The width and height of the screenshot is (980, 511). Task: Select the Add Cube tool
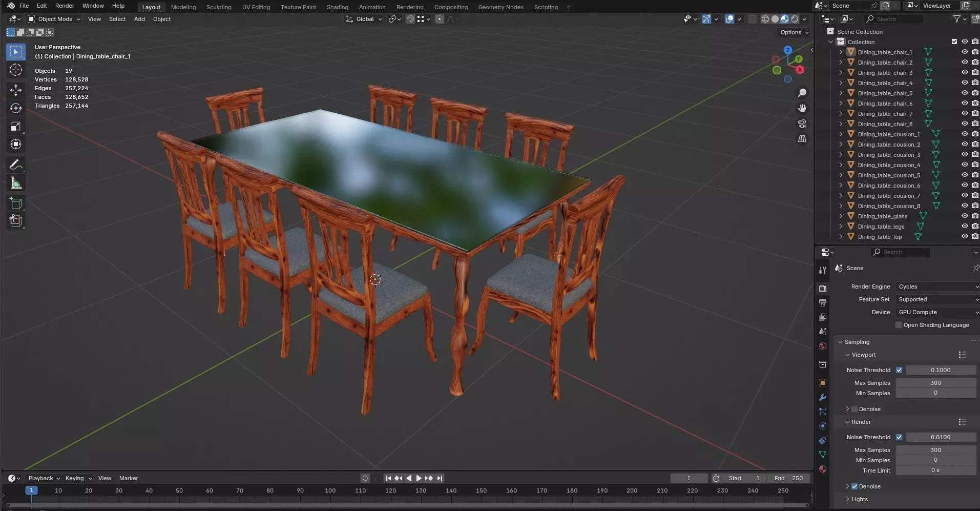click(x=16, y=203)
